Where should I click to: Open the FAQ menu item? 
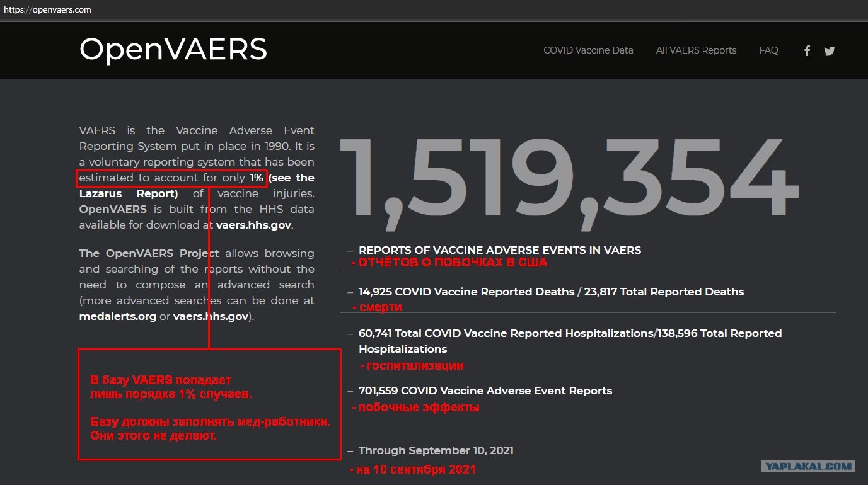(x=768, y=50)
